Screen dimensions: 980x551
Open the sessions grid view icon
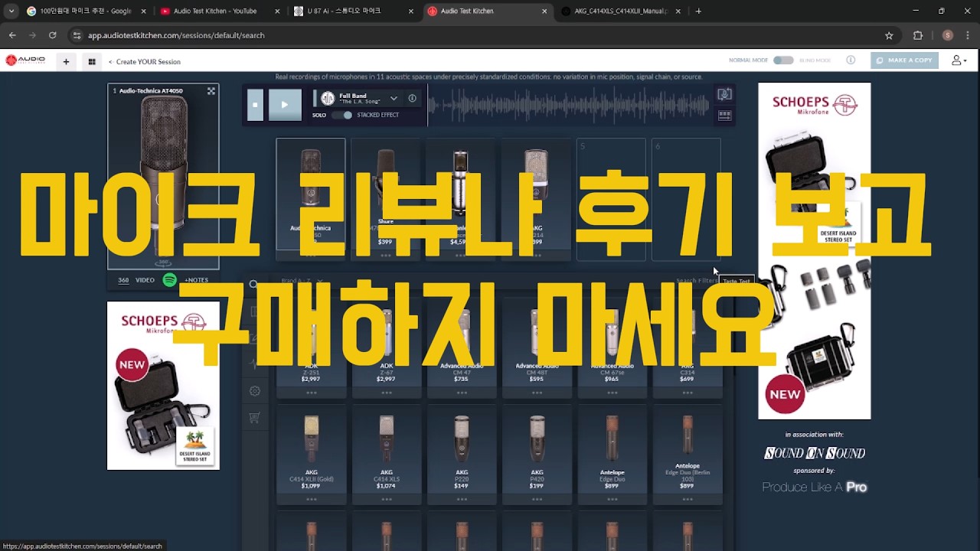click(92, 62)
